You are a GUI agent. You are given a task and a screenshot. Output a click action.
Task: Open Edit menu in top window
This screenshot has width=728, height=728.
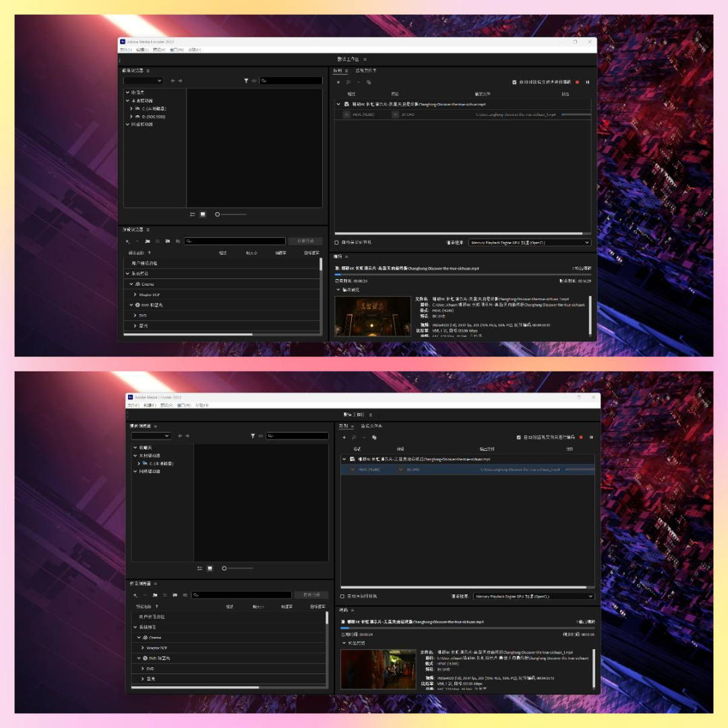point(142,50)
